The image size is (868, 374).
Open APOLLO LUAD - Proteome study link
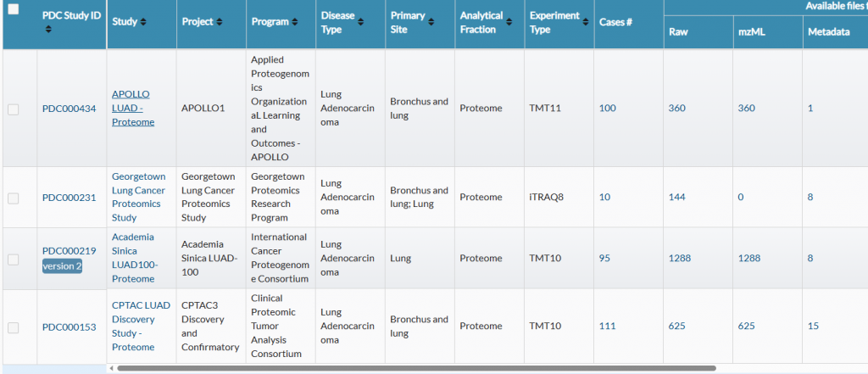[x=133, y=108]
